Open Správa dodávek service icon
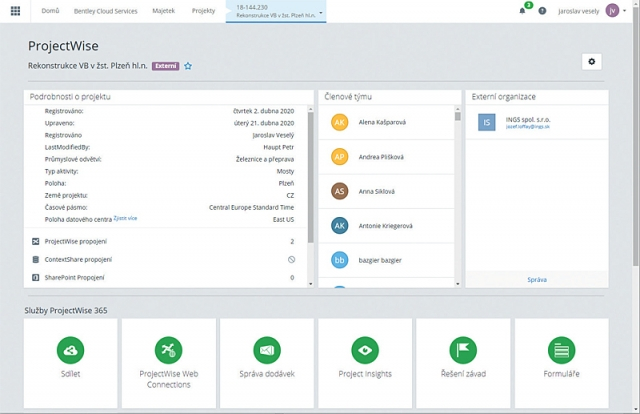This screenshot has height=414, width=640. (x=267, y=350)
